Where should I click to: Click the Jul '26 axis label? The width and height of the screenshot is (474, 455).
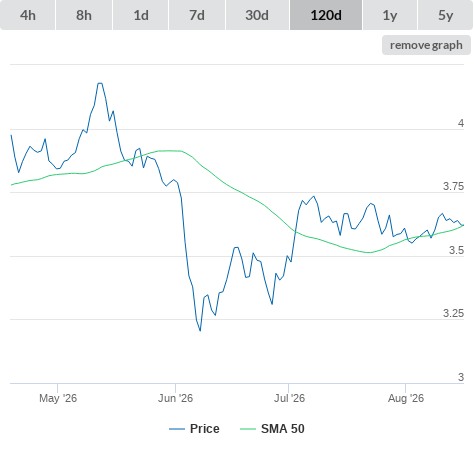click(x=289, y=398)
